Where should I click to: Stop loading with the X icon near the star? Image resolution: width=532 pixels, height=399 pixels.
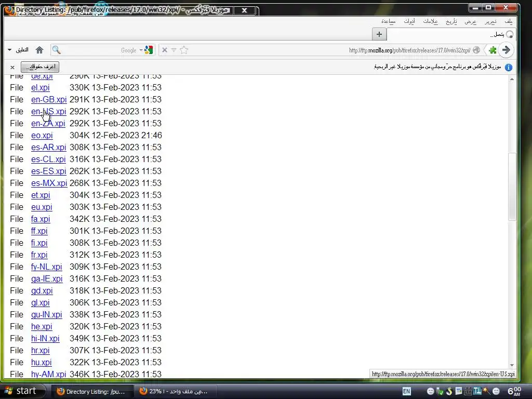pos(165,50)
